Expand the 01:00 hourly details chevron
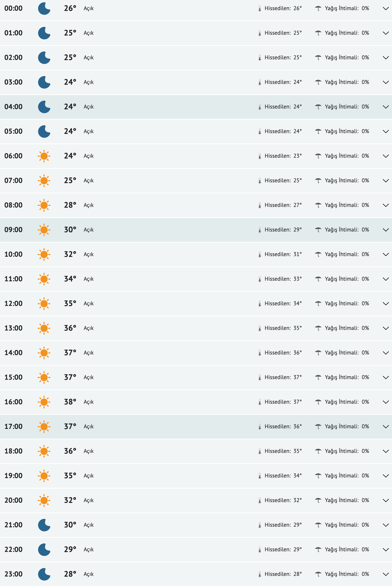 pos(386,33)
